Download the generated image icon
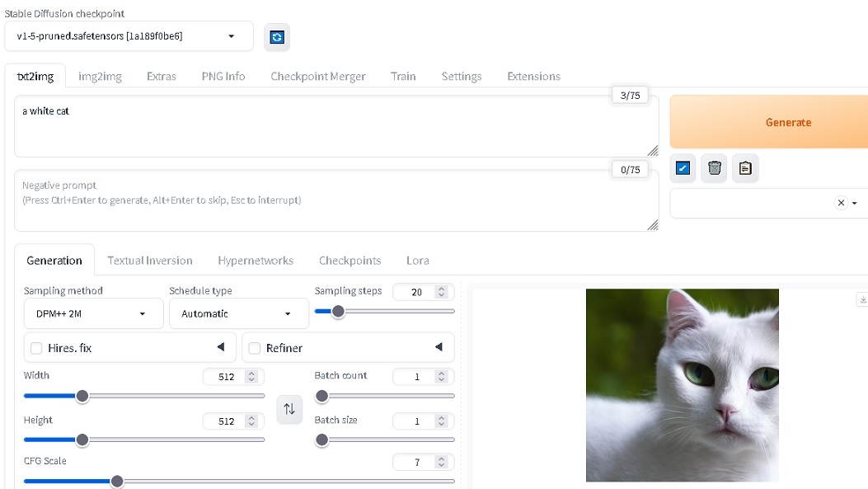This screenshot has width=868, height=489. (862, 299)
